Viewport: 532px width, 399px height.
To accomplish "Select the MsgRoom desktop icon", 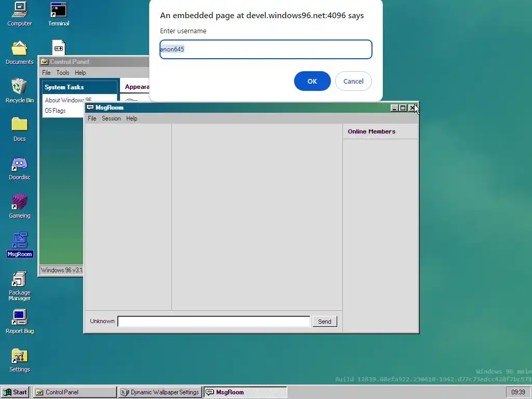I will coord(19,245).
